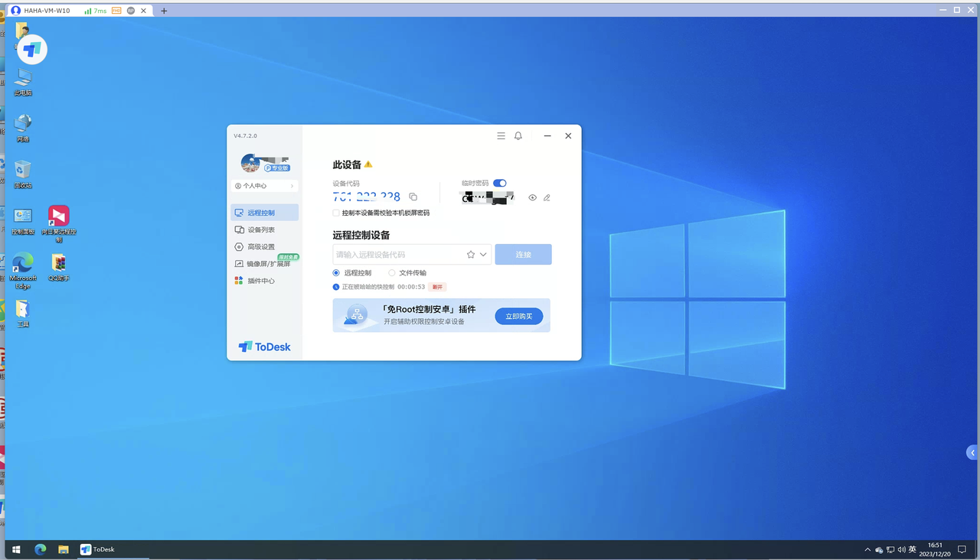Image resolution: width=980 pixels, height=560 pixels.
Task: Open File Explorer from the taskbar
Action: (64, 549)
